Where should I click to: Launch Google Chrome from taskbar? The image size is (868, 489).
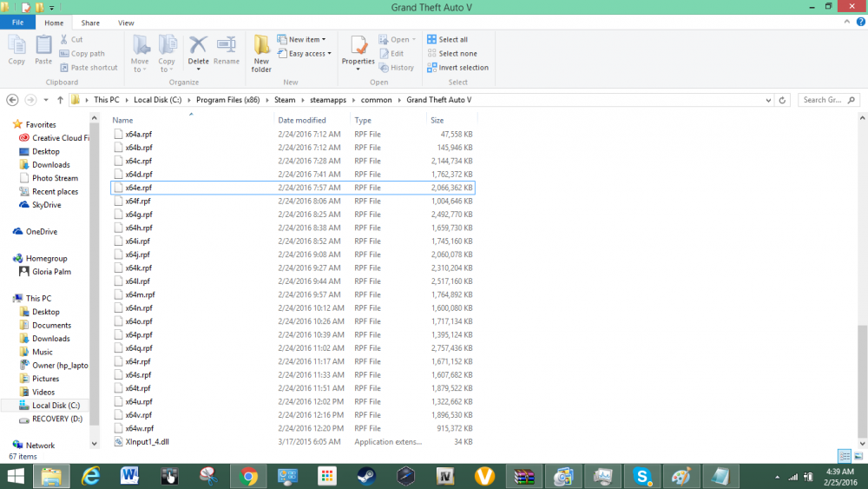click(x=248, y=476)
